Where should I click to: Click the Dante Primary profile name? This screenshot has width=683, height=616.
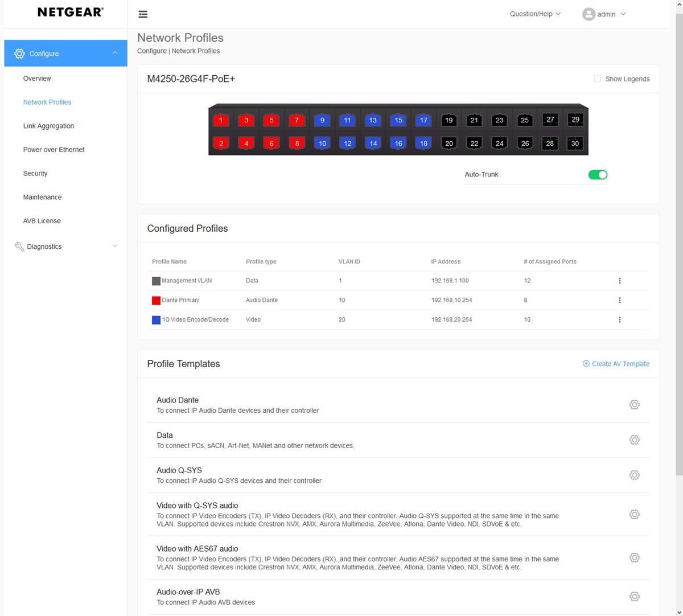tap(180, 300)
